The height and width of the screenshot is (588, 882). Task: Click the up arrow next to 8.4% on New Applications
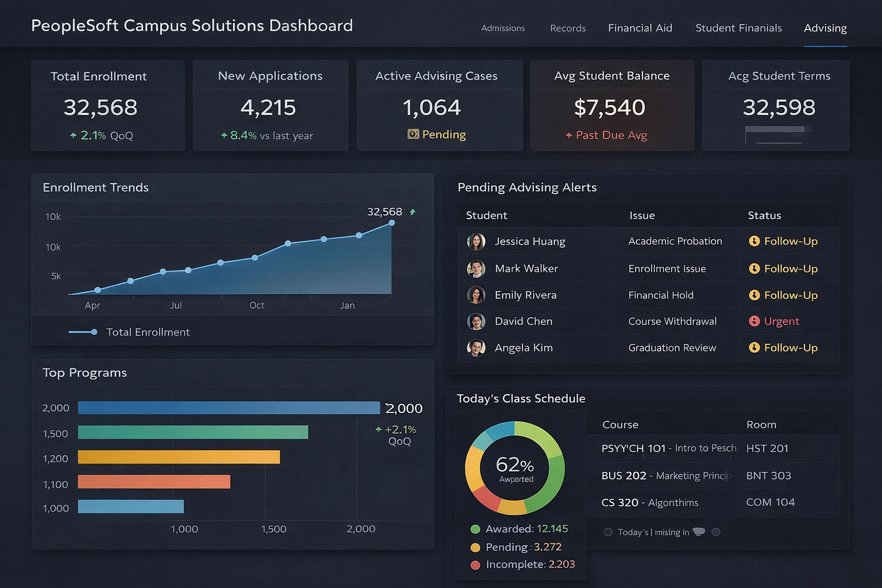(224, 136)
